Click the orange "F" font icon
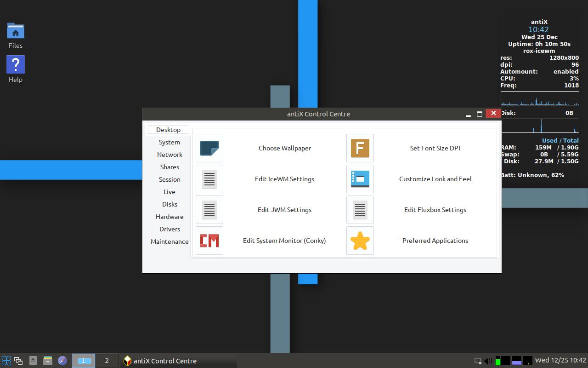 360,148
